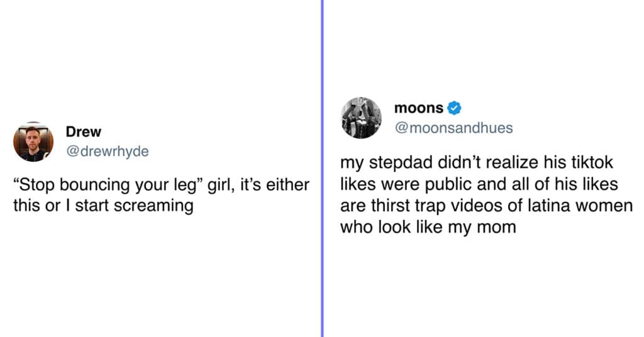Open the @drewrhyde handle

[107, 152]
